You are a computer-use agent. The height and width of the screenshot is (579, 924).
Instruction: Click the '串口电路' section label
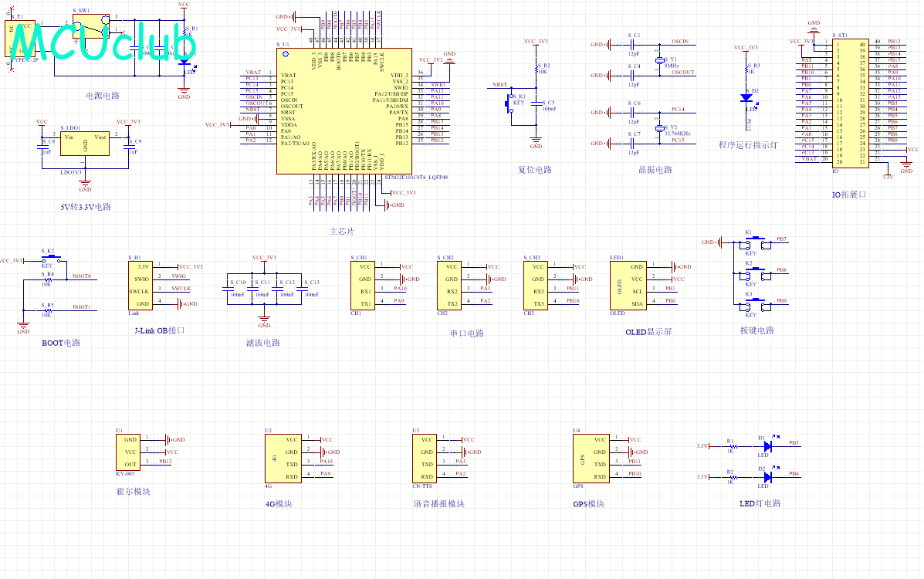click(467, 334)
